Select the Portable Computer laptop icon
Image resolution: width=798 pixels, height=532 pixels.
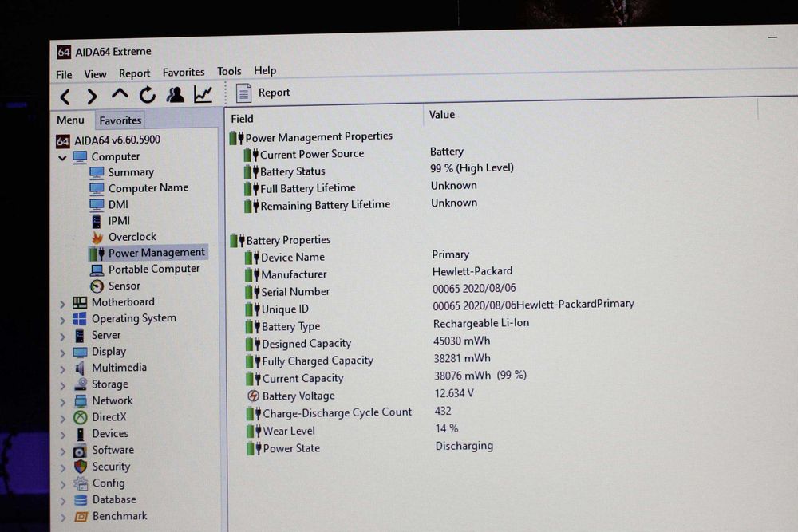(97, 270)
